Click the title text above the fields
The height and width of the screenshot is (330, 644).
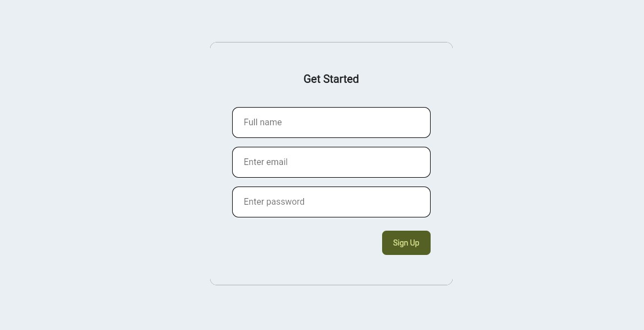tap(331, 79)
